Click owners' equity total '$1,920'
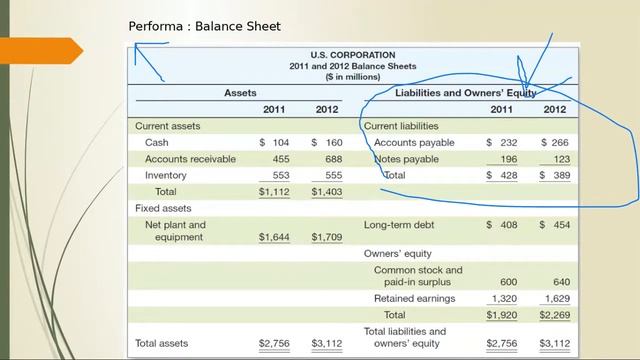This screenshot has width=640, height=360. click(x=502, y=315)
